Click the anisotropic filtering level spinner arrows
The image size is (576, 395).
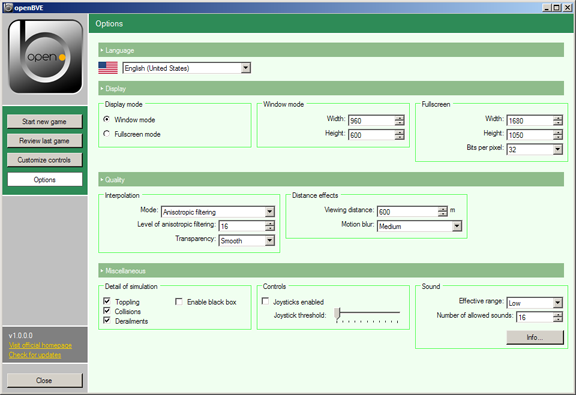click(270, 226)
